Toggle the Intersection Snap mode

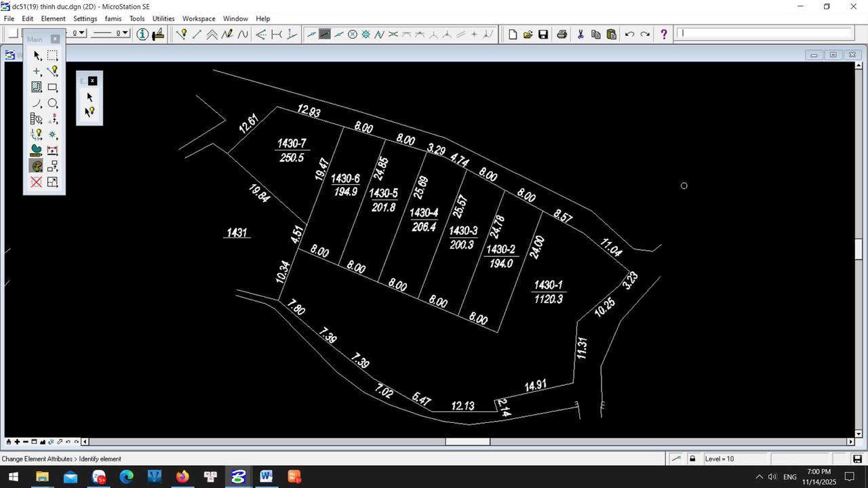pos(393,34)
